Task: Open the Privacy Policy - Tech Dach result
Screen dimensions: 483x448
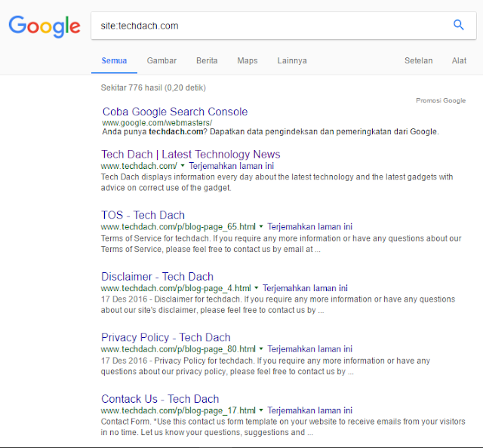Action: [166, 337]
